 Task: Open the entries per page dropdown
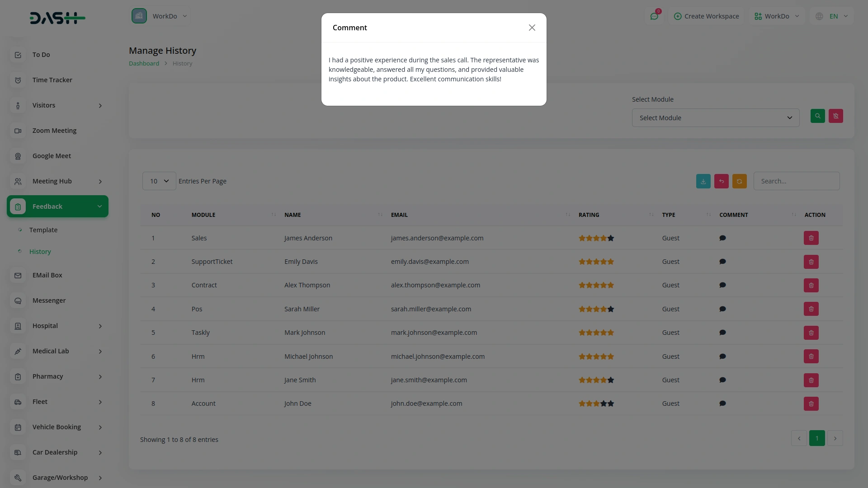(159, 181)
